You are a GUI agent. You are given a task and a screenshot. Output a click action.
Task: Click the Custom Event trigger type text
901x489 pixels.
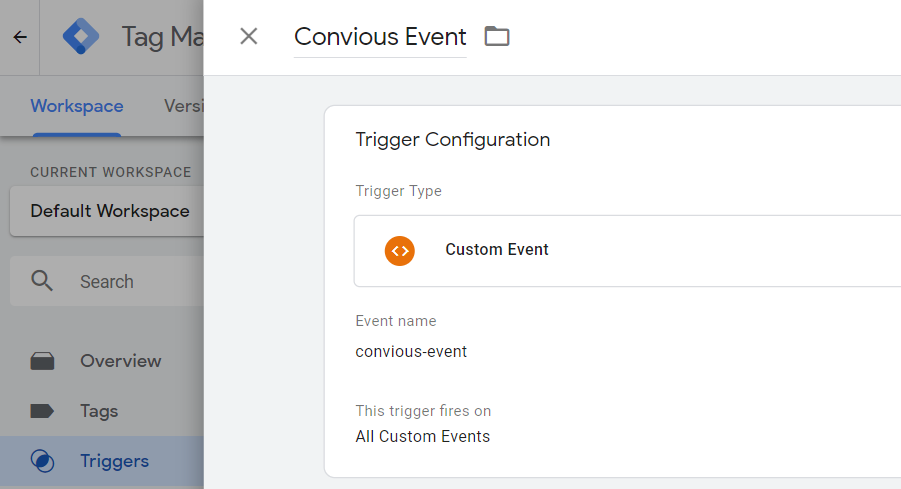pos(497,250)
